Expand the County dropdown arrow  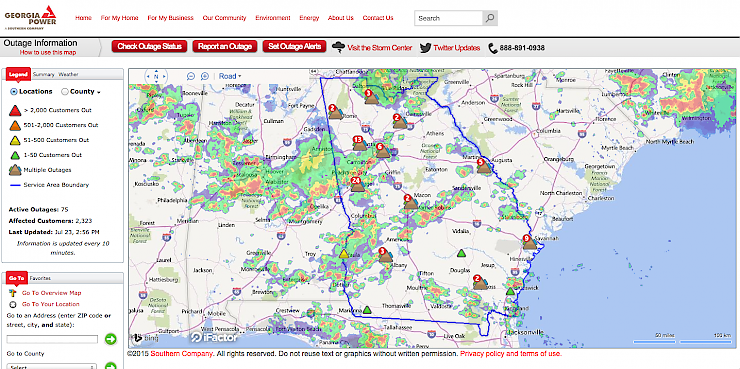[99, 92]
